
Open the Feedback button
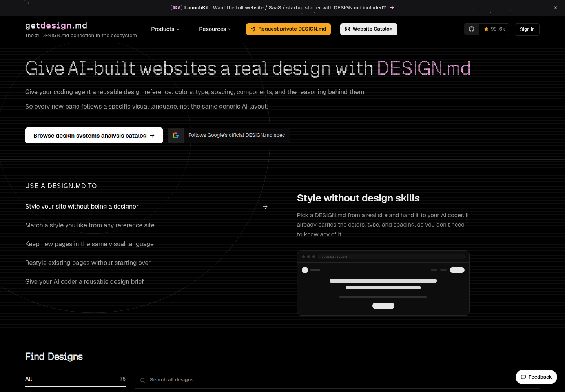536,377
